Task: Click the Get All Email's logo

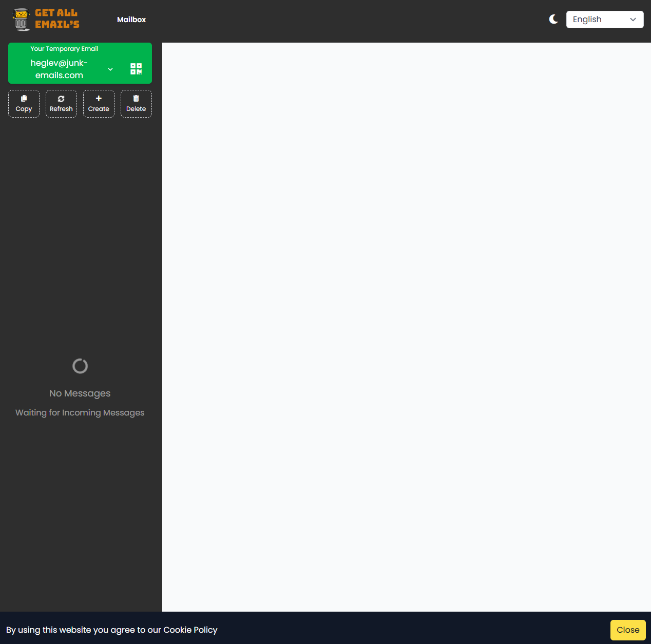Action: [46, 19]
